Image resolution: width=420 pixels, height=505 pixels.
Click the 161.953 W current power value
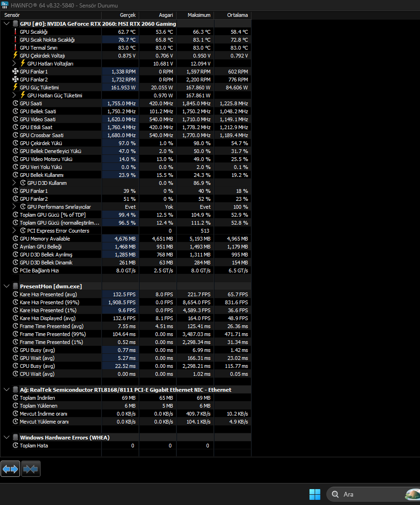click(123, 87)
